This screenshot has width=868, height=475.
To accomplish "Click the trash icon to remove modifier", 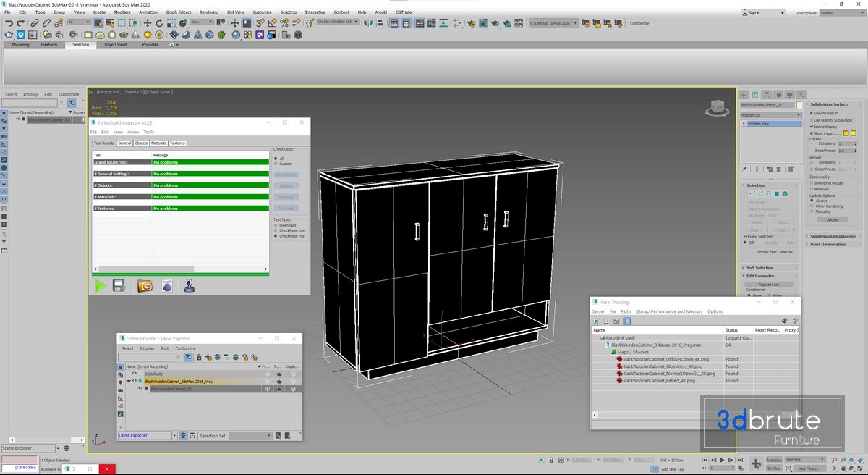I will pos(780,169).
